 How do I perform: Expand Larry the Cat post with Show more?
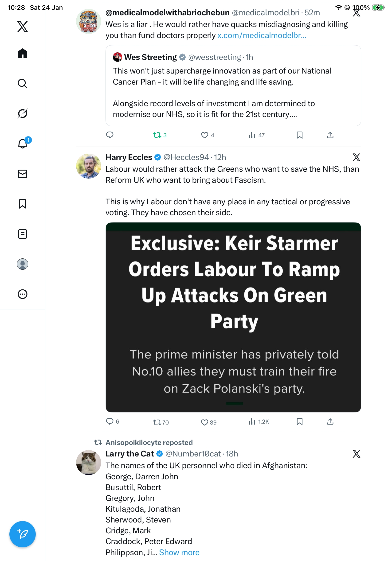[179, 552]
